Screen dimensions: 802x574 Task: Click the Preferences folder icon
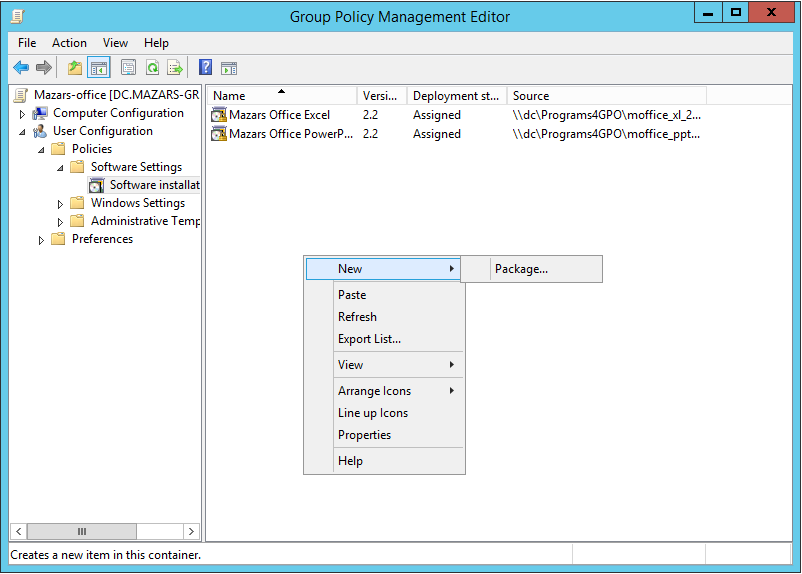point(58,239)
